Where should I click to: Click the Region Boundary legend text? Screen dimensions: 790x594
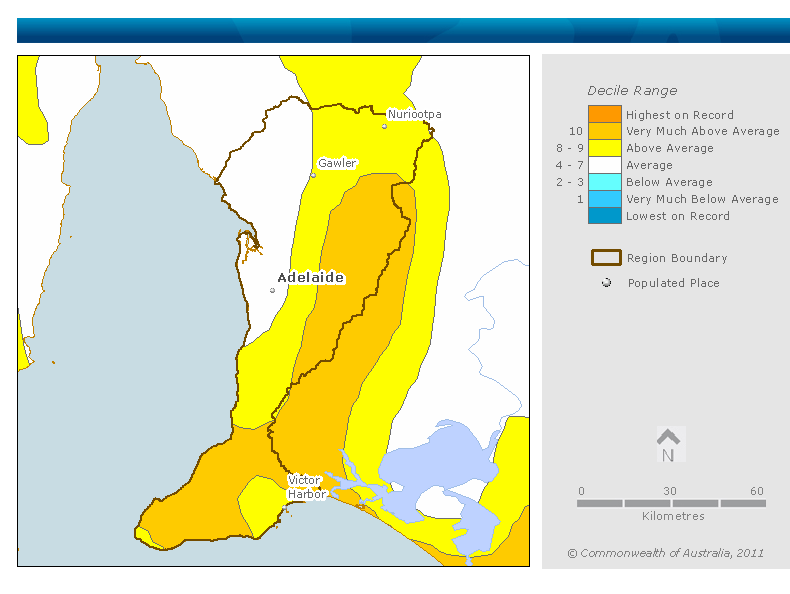[x=677, y=258]
